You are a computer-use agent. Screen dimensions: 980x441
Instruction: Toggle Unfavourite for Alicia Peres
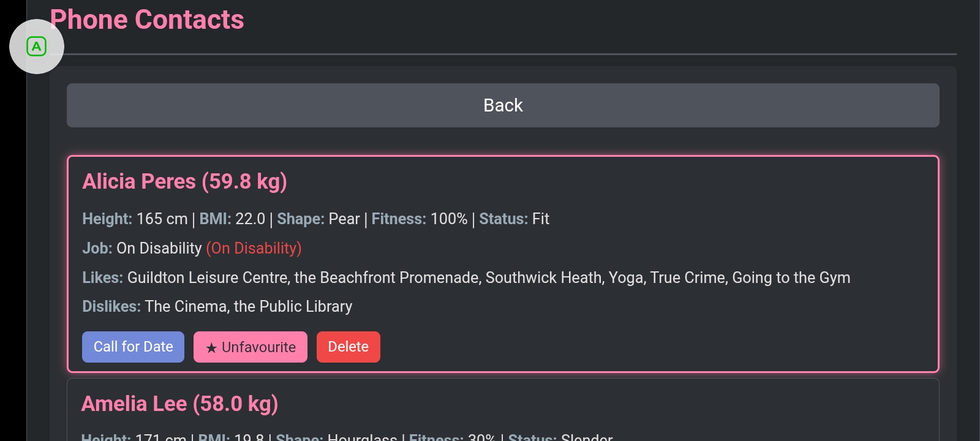click(251, 347)
